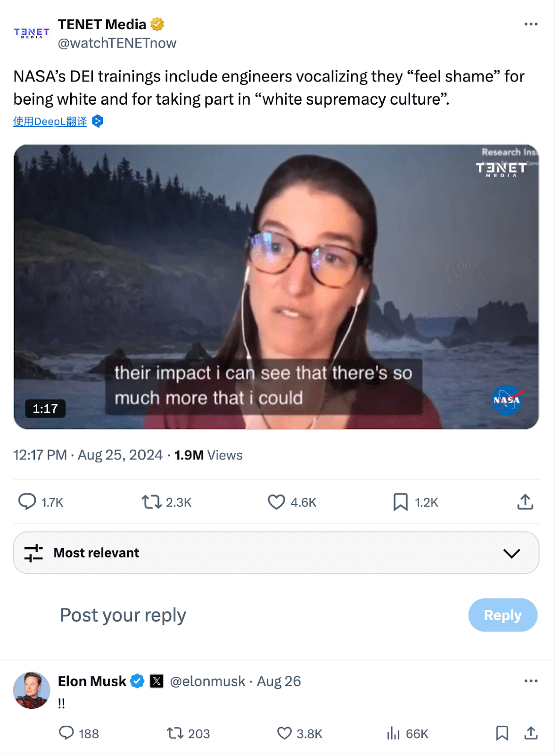
Task: Open the @watchTENETnow handle link
Action: [117, 43]
